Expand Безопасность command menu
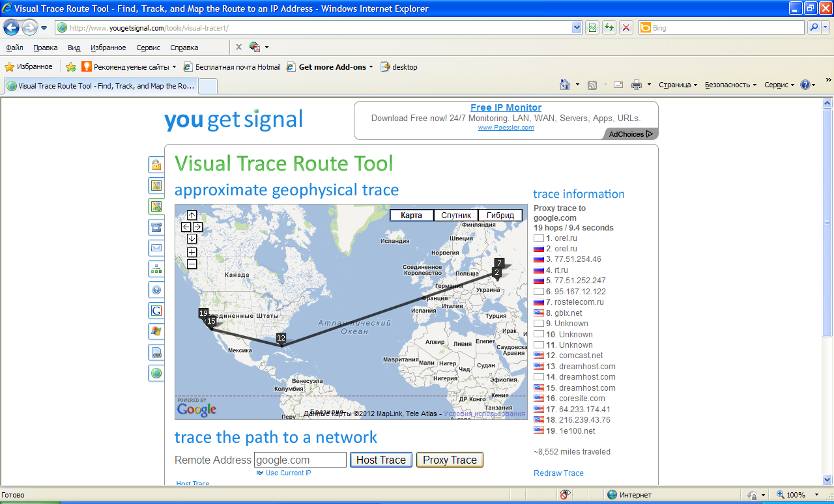 coord(731,85)
